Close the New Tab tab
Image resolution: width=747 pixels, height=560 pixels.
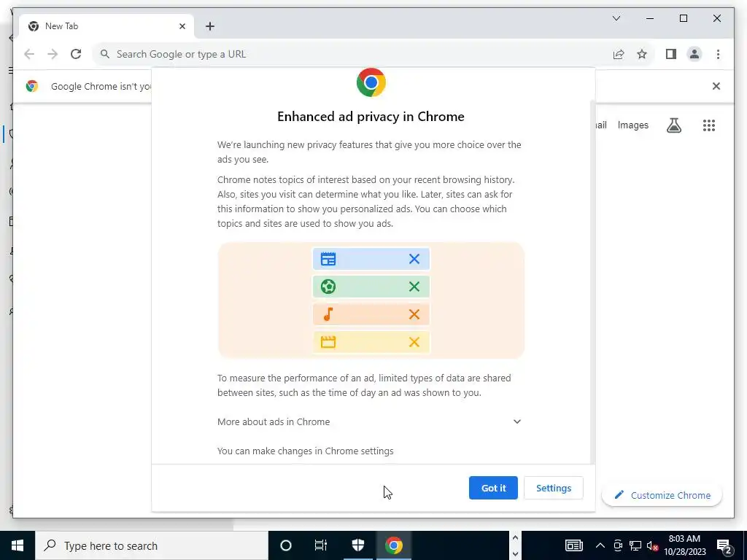(x=182, y=26)
